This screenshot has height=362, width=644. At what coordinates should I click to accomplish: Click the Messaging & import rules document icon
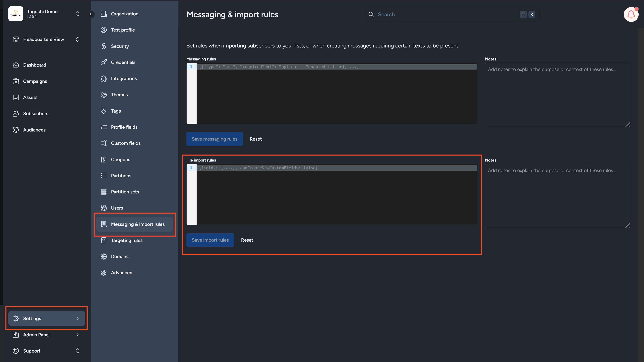[x=103, y=224]
